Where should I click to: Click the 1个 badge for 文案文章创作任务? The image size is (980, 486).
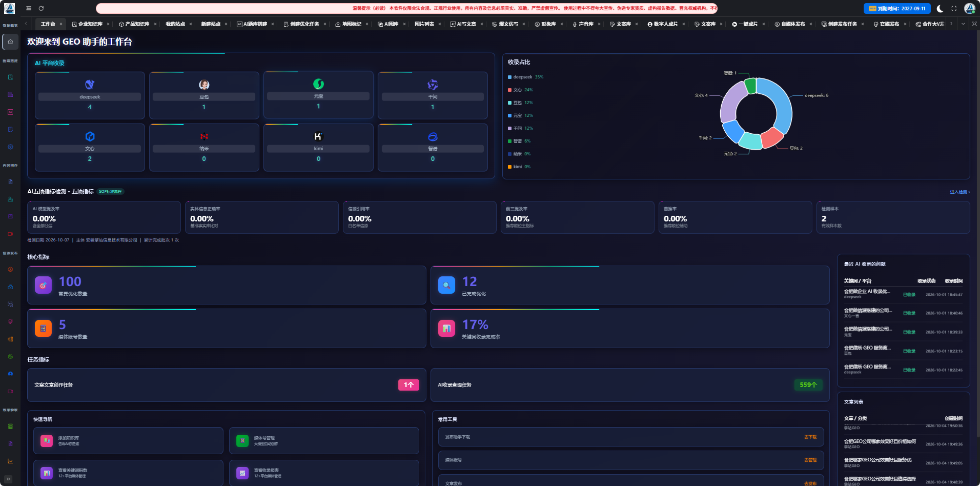pos(408,385)
